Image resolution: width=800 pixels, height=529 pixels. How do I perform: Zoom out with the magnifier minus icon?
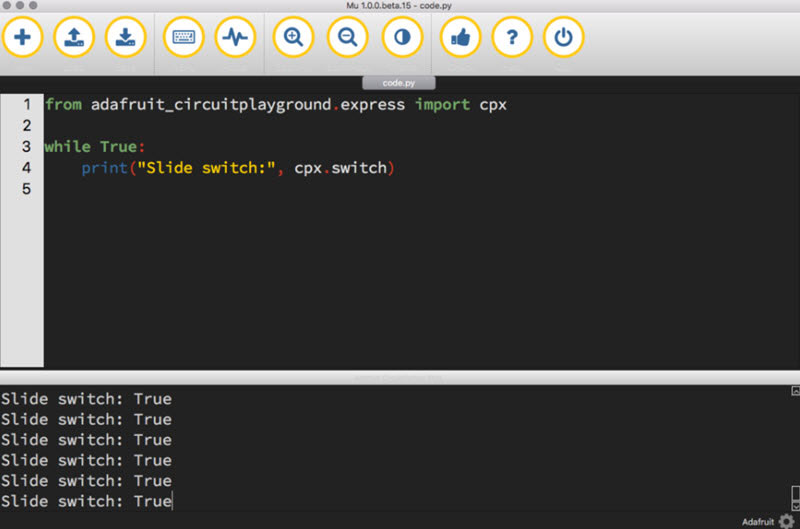348,38
